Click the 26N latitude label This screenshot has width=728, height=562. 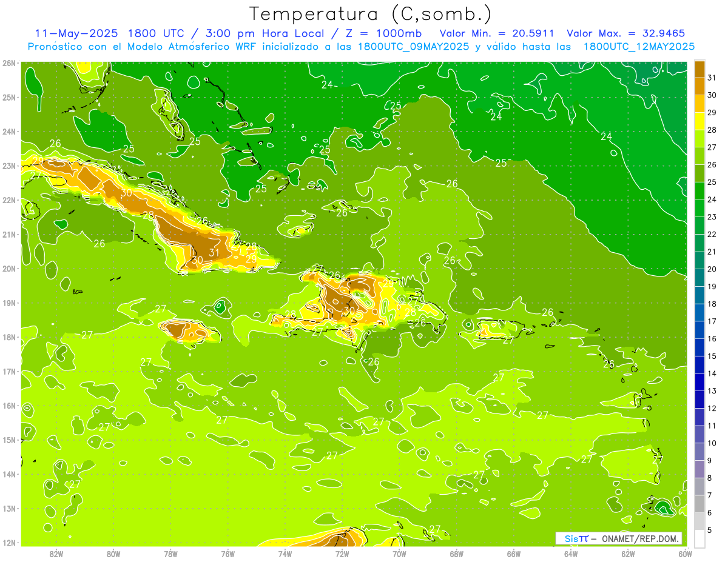click(9, 63)
